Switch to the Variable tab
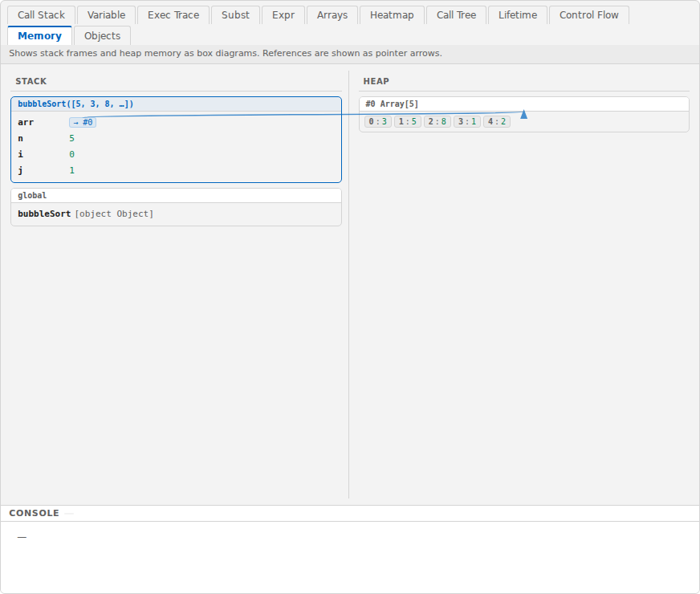The width and height of the screenshot is (700, 594). [x=106, y=15]
